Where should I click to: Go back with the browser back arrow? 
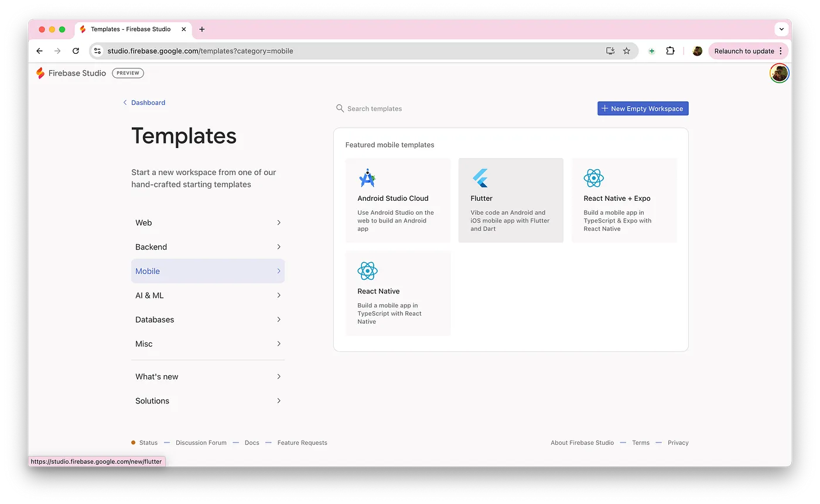(x=39, y=51)
